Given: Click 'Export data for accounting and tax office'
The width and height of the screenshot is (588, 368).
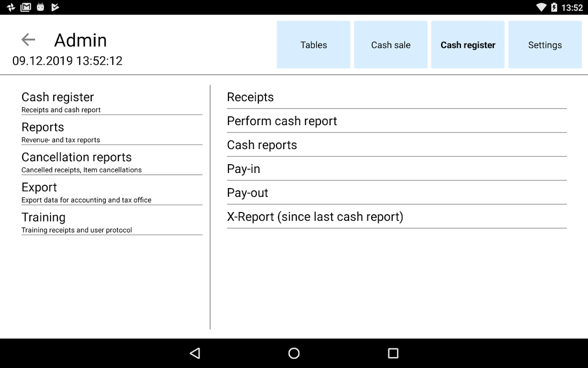Looking at the screenshot, I should (x=86, y=200).
